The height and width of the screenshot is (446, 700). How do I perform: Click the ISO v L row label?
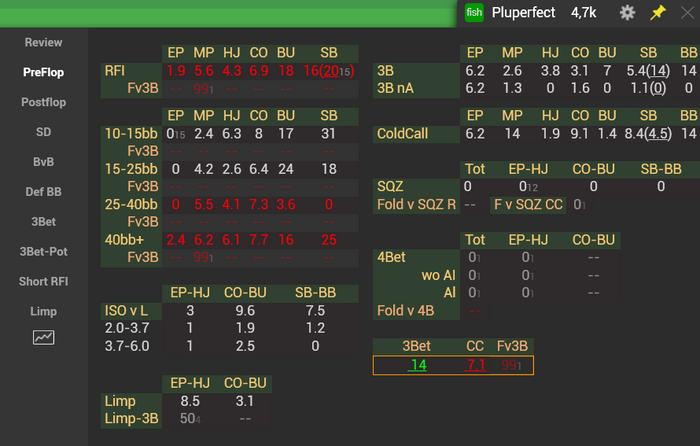click(126, 311)
